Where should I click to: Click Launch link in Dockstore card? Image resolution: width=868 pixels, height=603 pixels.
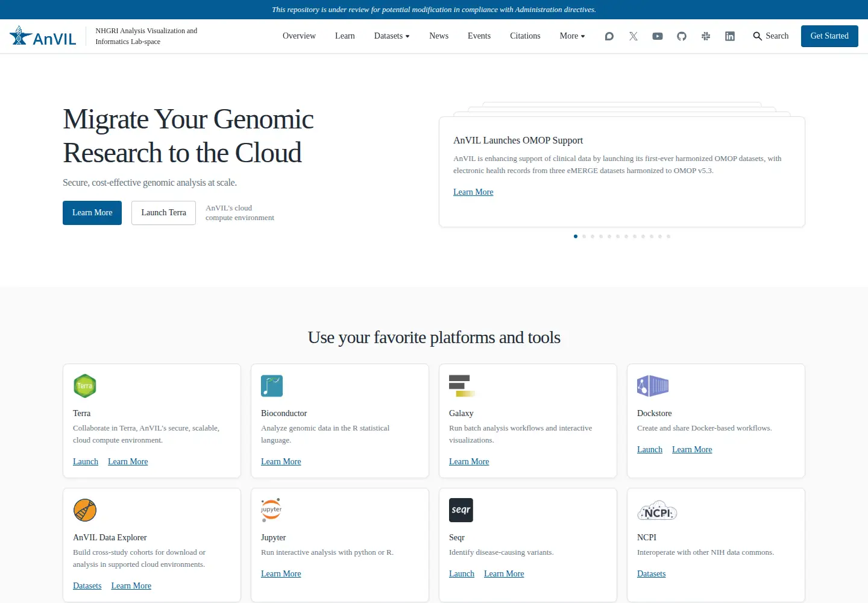point(650,449)
